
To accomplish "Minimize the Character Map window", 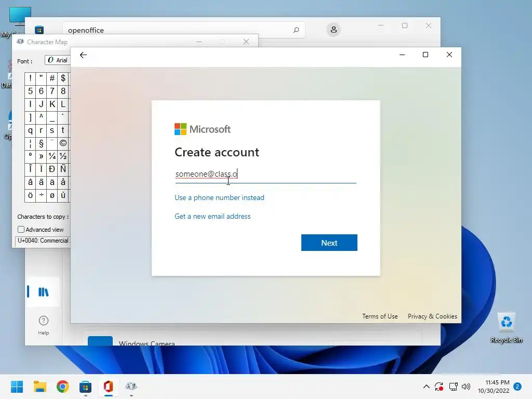I will click(x=199, y=42).
